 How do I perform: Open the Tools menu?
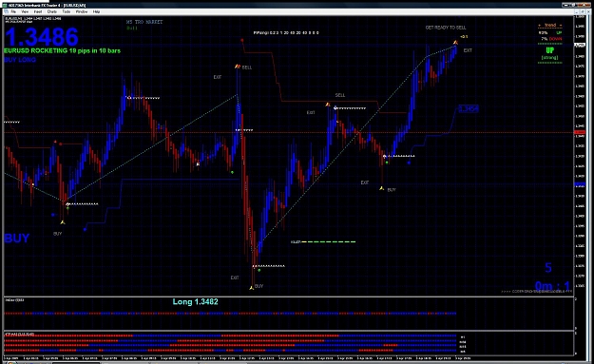67,11
